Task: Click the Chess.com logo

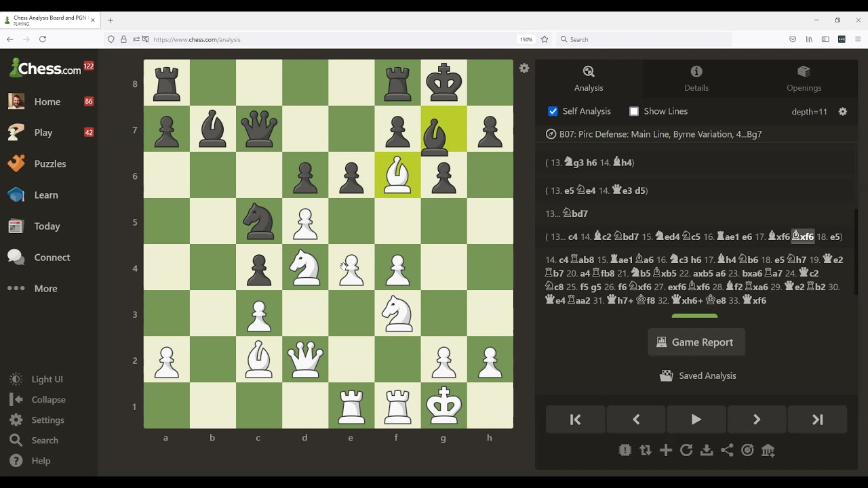Action: point(45,68)
